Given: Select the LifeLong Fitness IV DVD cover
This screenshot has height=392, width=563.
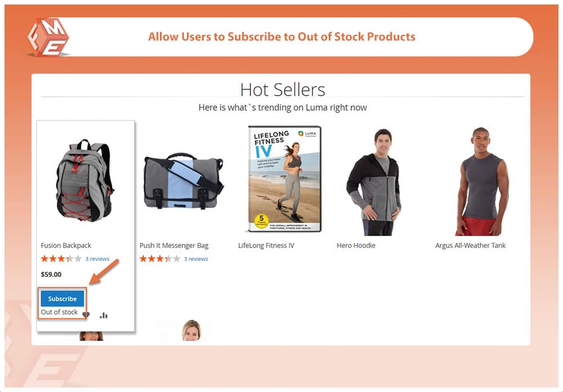Looking at the screenshot, I should tap(284, 179).
